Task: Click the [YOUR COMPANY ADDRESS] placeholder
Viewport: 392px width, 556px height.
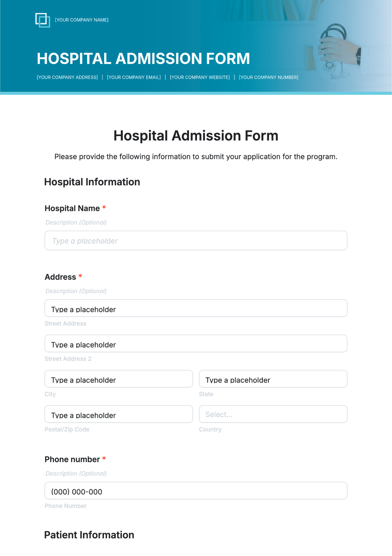Action: click(x=67, y=77)
